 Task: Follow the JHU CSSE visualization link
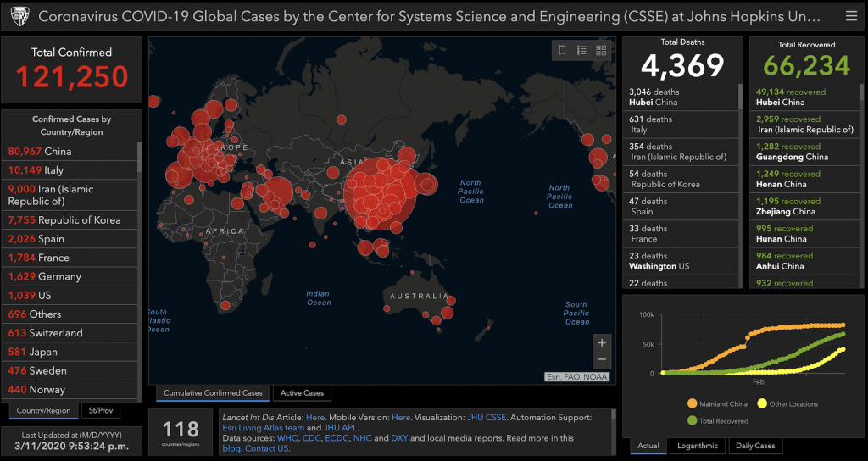(487, 417)
